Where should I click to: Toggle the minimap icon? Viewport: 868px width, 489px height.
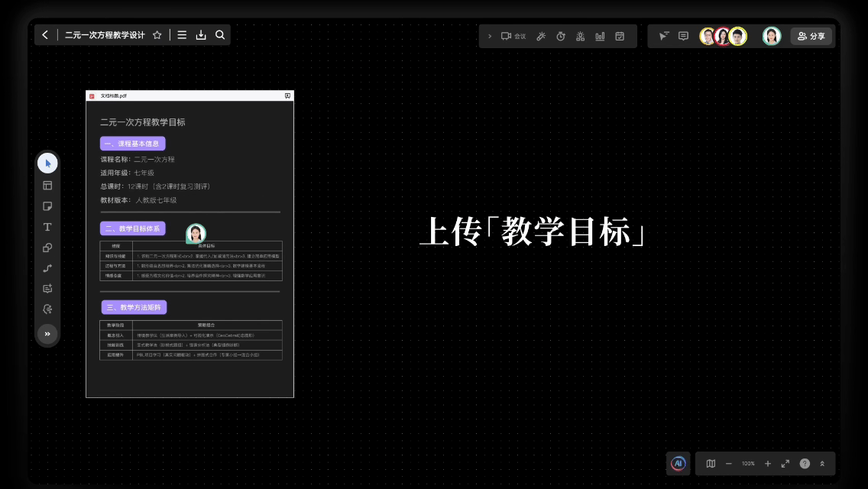pos(711,464)
